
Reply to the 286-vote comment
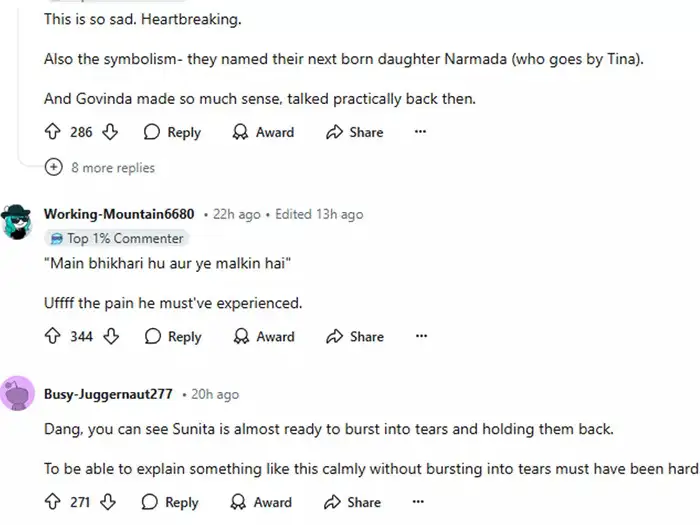point(173,132)
